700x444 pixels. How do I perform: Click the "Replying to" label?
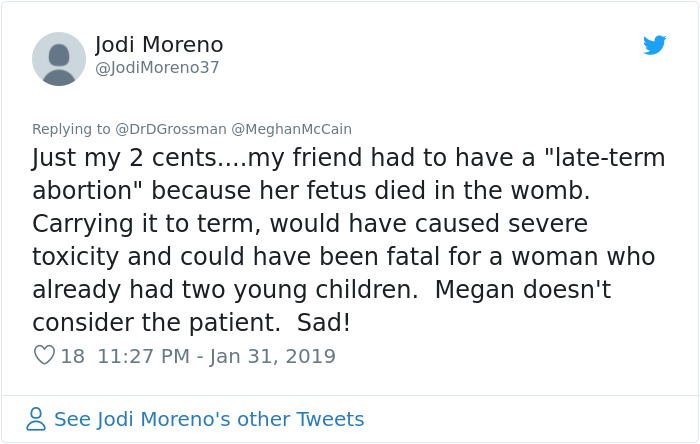[x=71, y=129]
